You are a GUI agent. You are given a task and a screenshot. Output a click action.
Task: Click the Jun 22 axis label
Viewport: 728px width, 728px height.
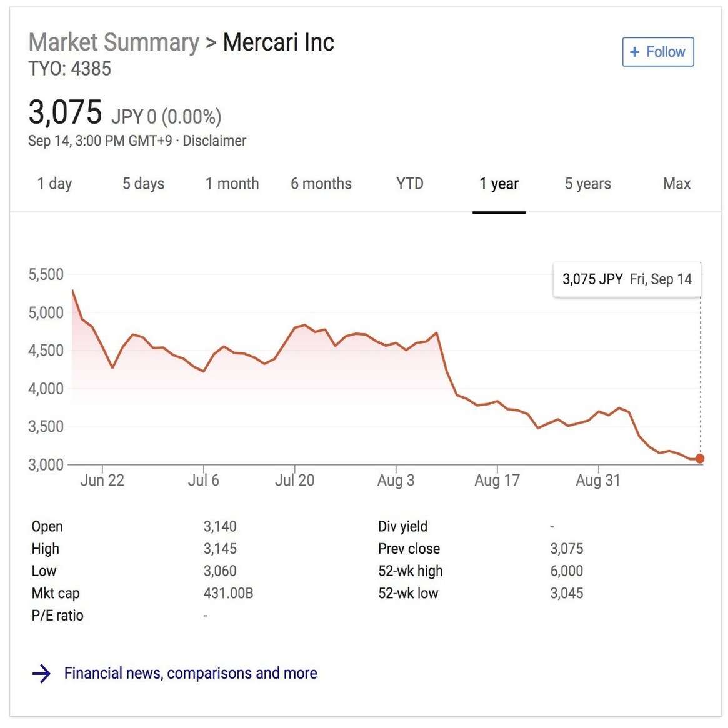(x=102, y=481)
